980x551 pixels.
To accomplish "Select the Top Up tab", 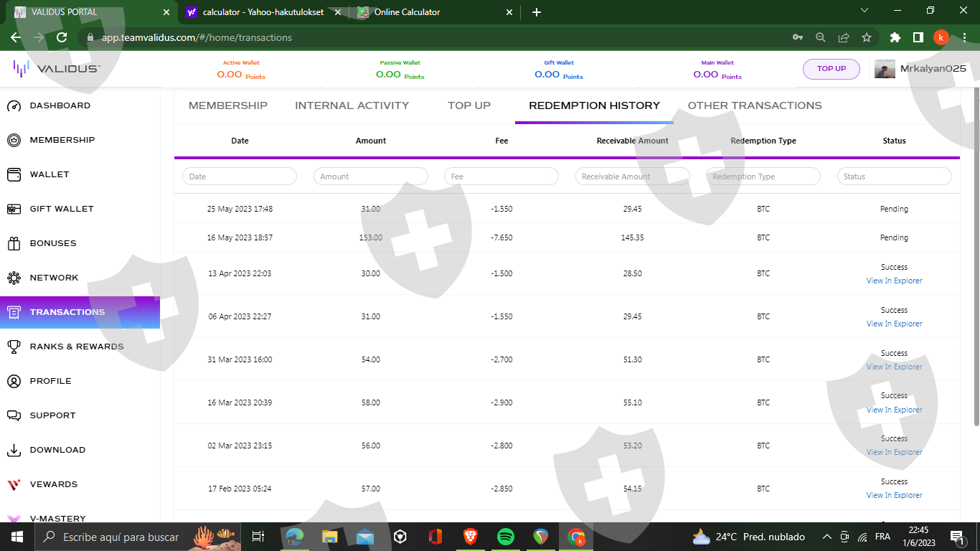I will [468, 105].
